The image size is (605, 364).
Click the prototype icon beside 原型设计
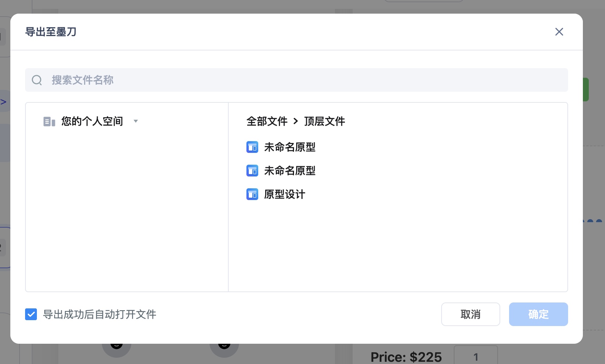click(252, 194)
